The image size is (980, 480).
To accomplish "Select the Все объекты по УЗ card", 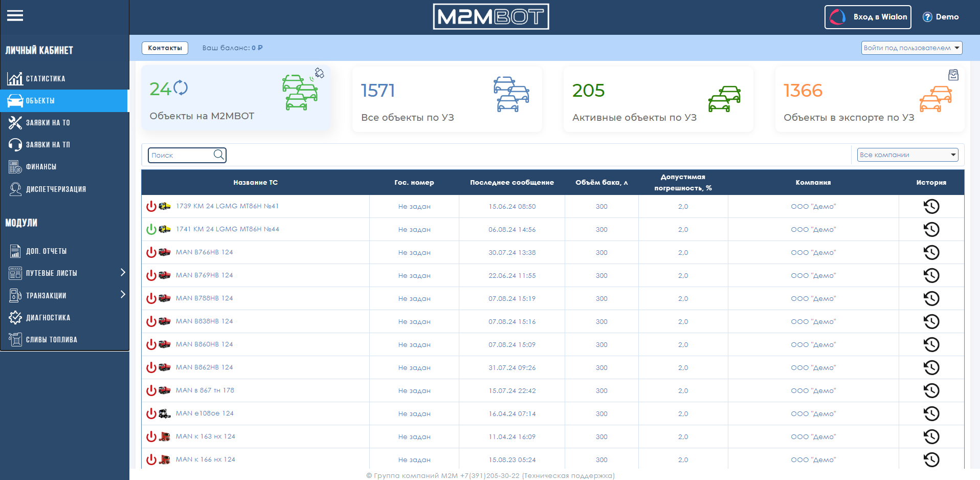I will [x=447, y=99].
